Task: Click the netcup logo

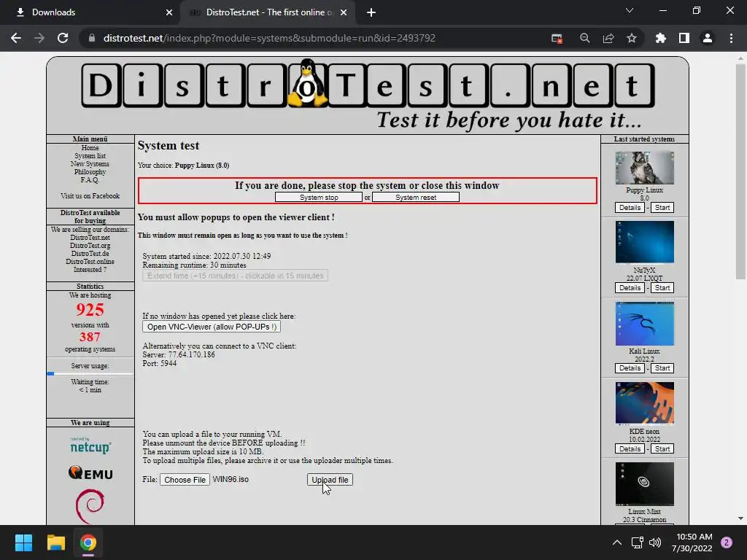Action: click(90, 446)
